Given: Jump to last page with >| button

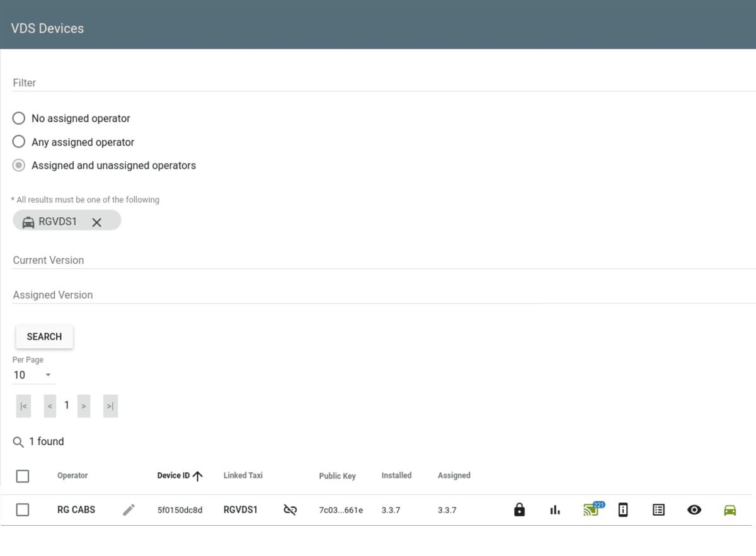Looking at the screenshot, I should click(x=110, y=406).
